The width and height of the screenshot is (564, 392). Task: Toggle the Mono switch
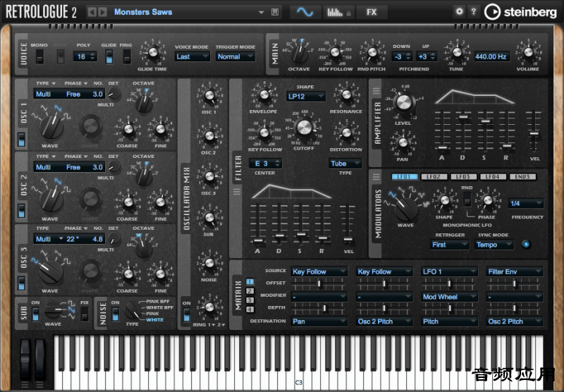(x=39, y=57)
